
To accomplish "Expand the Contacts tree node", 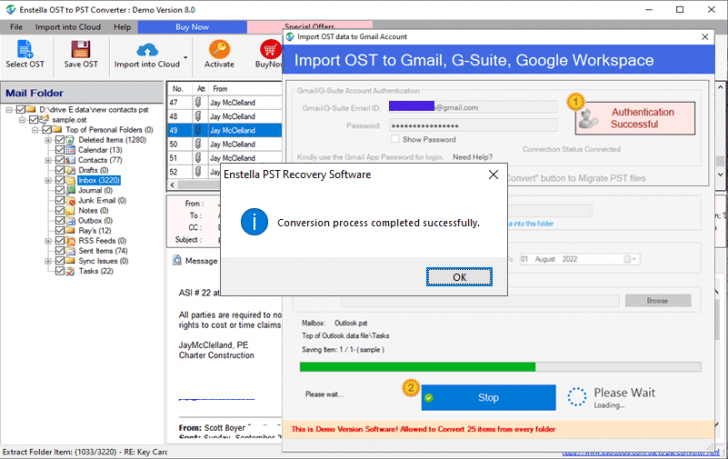I will [48, 160].
